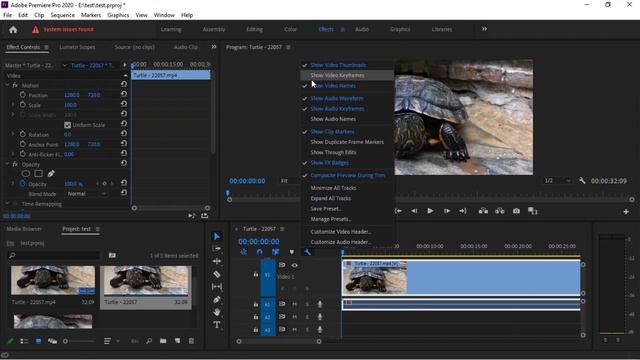The image size is (640, 360).
Task: Toggle V1 track lock
Action: (256, 275)
